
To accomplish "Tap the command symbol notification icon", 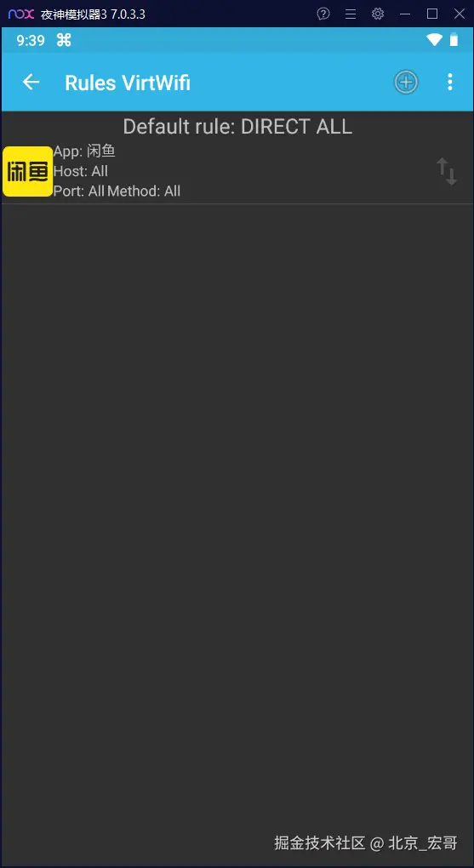I will click(x=64, y=40).
